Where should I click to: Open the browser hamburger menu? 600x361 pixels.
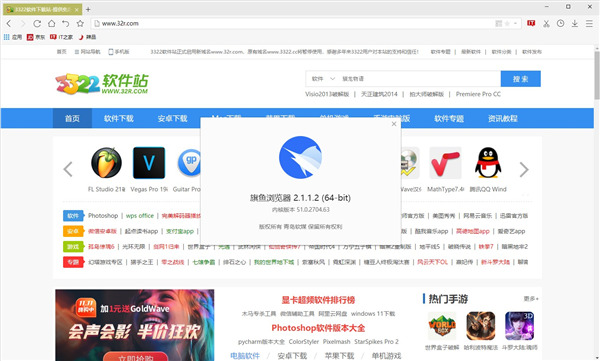point(589,23)
